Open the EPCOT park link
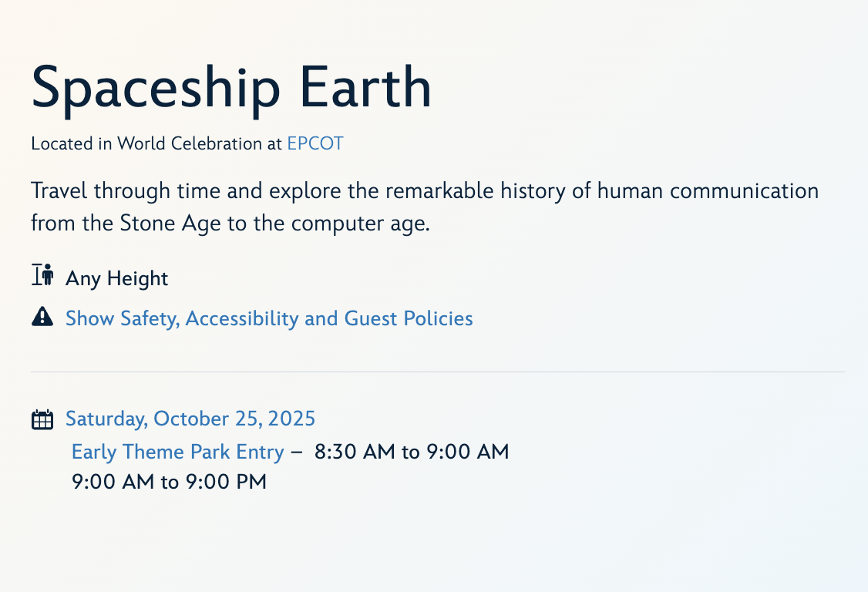 315,143
